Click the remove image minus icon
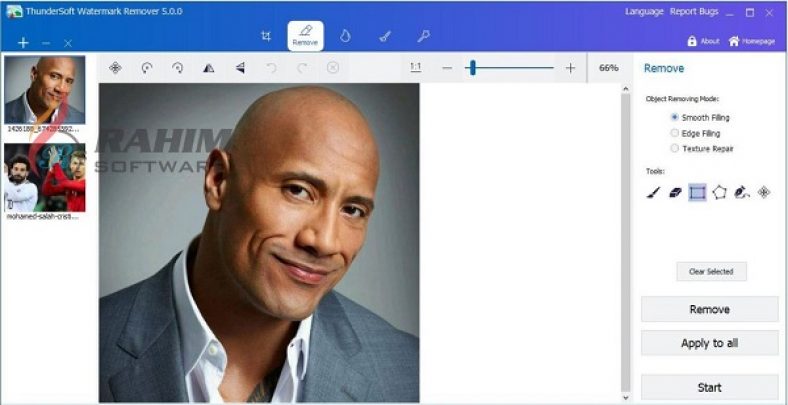This screenshot has height=405, width=788. coord(46,44)
